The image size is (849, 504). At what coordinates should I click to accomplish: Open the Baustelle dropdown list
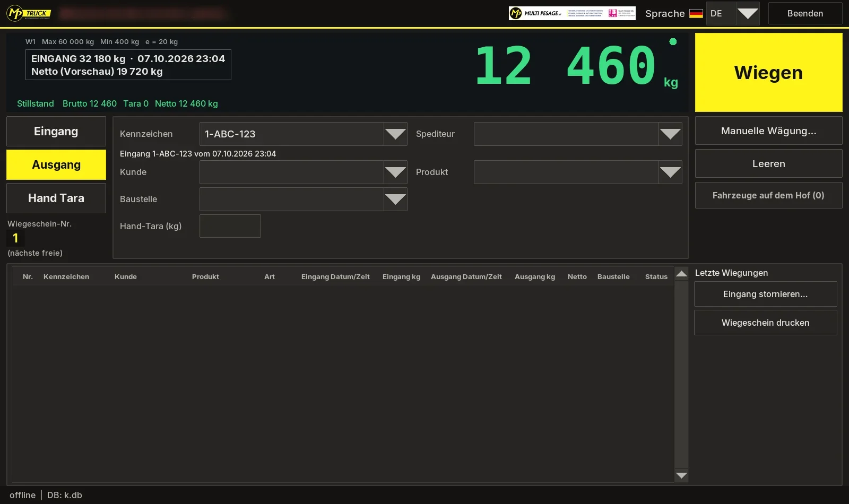(395, 199)
